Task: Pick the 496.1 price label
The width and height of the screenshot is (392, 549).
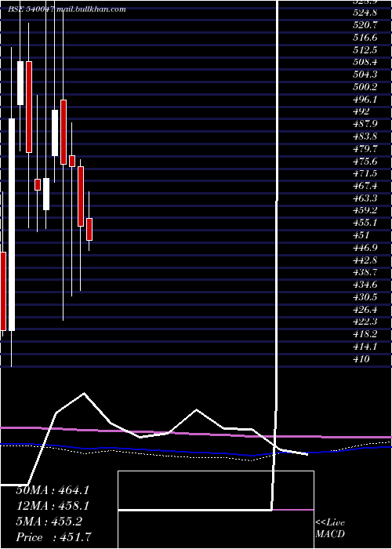Action: pos(365,99)
